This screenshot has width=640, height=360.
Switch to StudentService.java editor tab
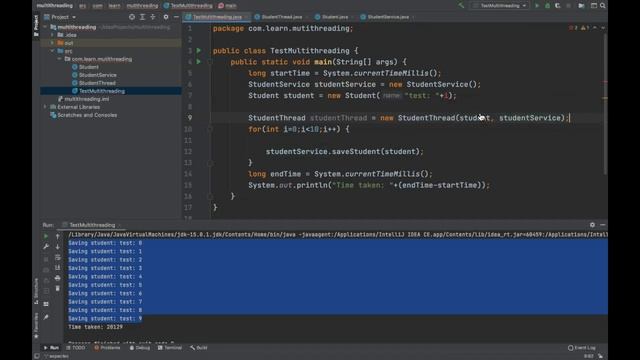point(385,17)
